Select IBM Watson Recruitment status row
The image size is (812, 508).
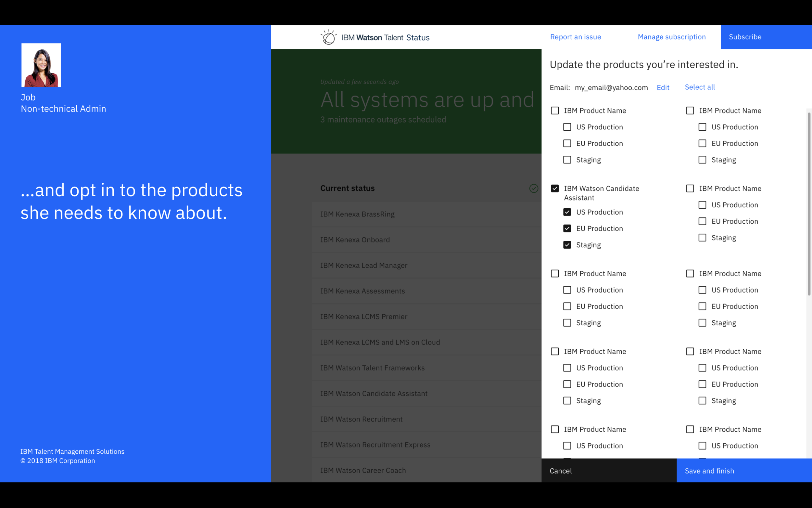pos(427,419)
